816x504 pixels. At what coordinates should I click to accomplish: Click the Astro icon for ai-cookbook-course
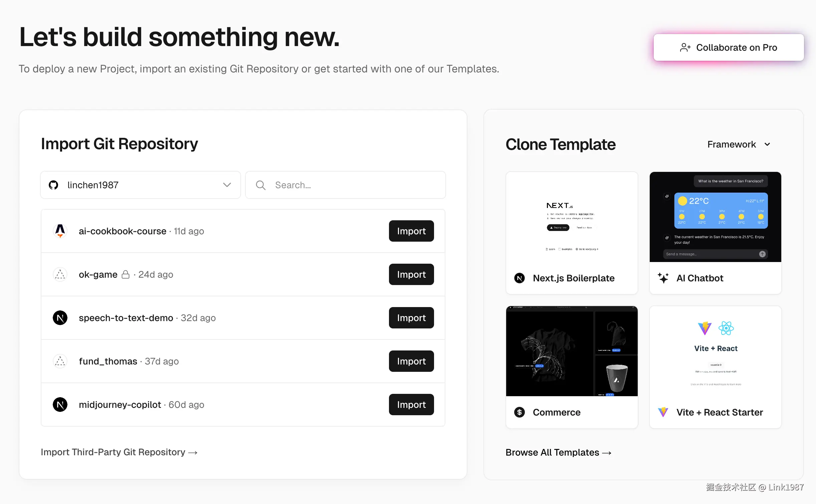pos(60,231)
